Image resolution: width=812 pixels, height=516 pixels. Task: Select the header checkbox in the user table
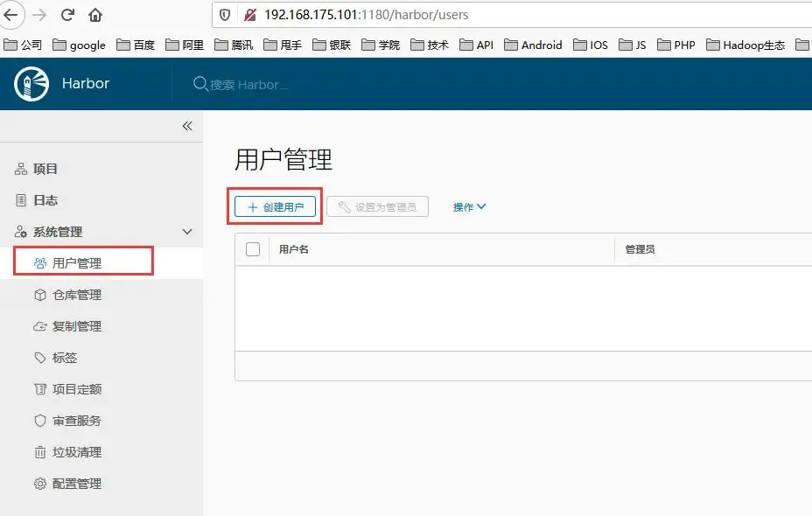(x=252, y=249)
